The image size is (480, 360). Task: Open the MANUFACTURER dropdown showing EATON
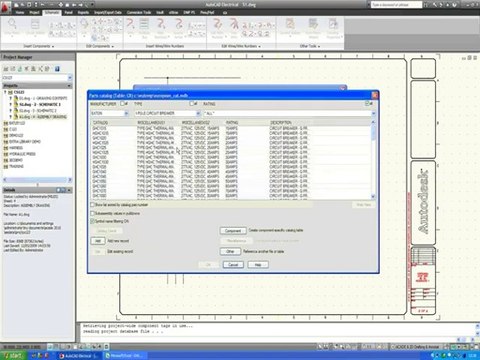click(126, 113)
